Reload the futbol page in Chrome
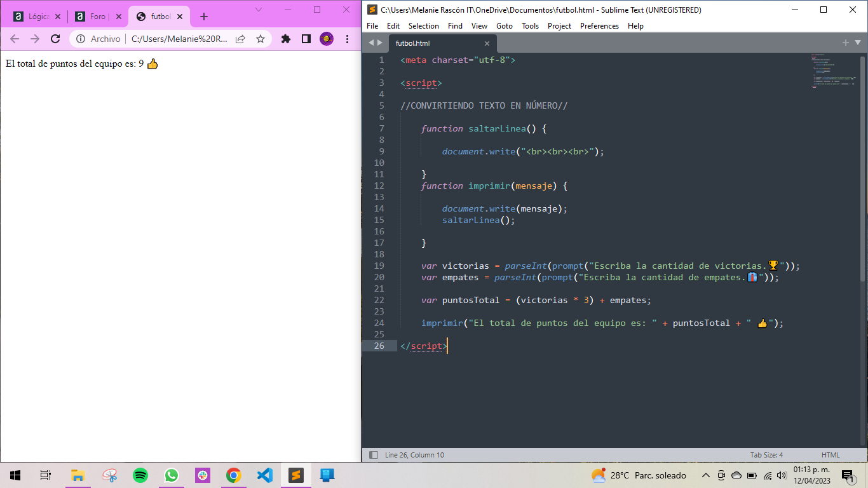 (x=55, y=39)
